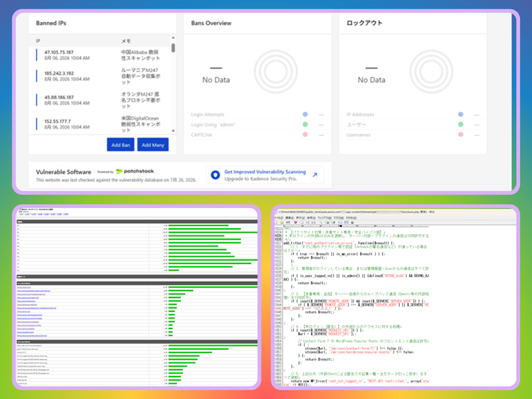Click the Vulnerable Software heading
532x399 pixels.
[x=63, y=172]
